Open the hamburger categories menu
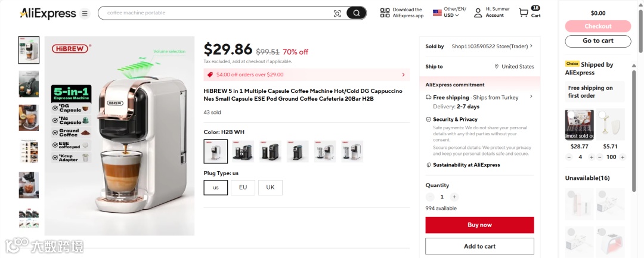This screenshot has height=258, width=644. point(85,13)
